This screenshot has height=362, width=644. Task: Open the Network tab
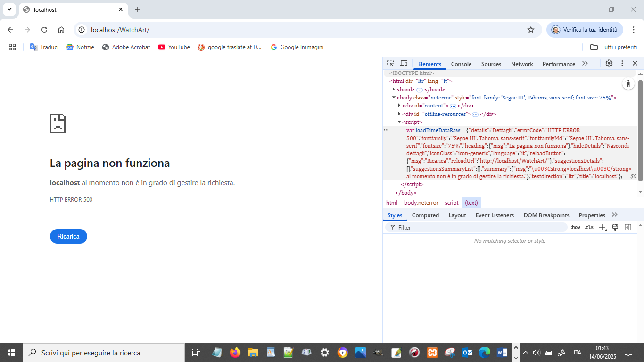pos(522,64)
